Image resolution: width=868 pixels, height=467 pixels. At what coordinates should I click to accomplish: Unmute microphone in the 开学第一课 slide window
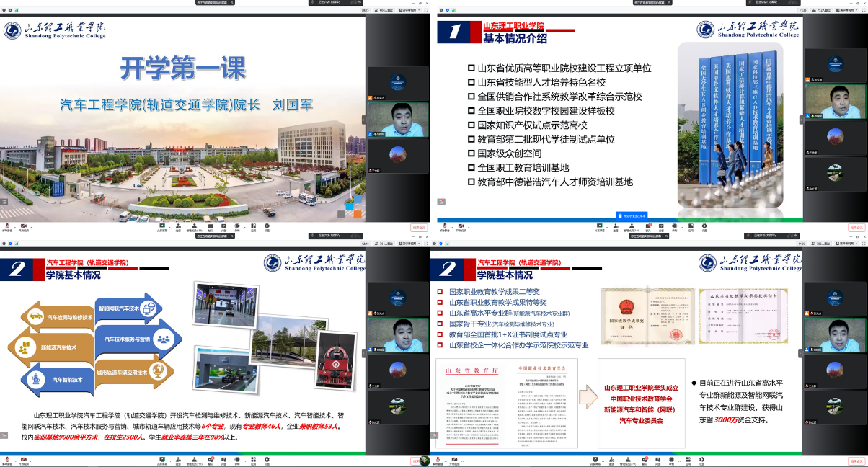6,226
